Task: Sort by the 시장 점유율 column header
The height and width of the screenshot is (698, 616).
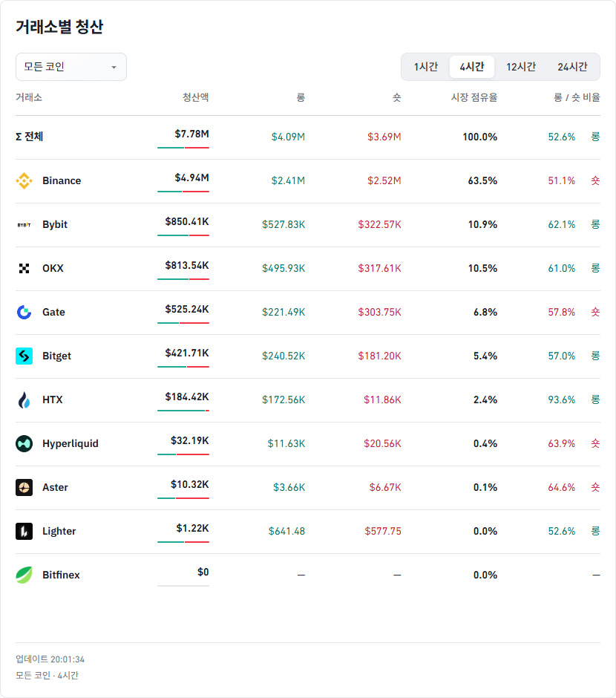Action: pos(474,97)
